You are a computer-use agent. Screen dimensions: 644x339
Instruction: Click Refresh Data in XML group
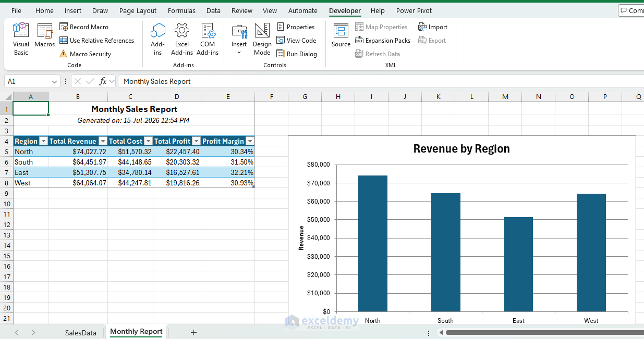pyautogui.click(x=378, y=54)
